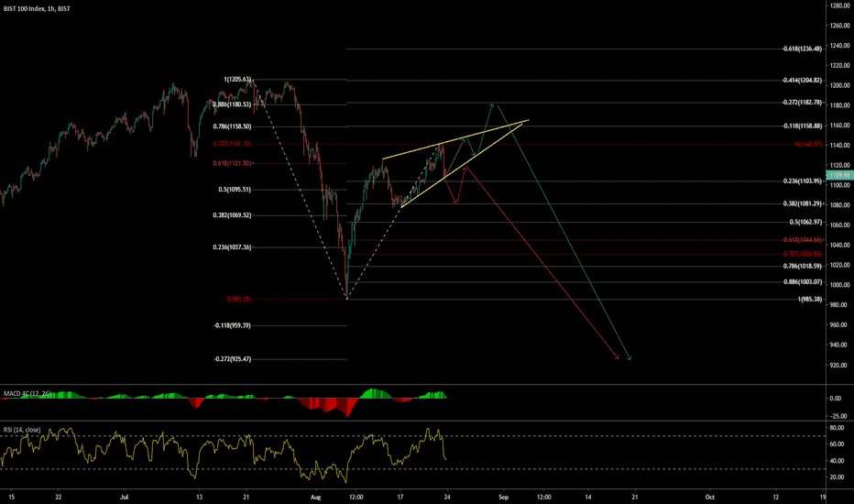Screen dimensions: 854x504
Task: Click Fibonacci extension label -0.618(1236.48)
Action: coord(803,49)
